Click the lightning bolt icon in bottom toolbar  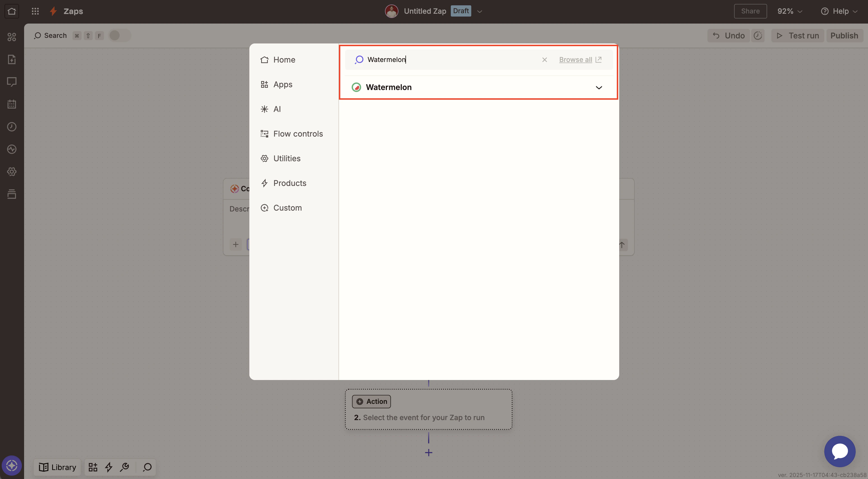point(108,467)
